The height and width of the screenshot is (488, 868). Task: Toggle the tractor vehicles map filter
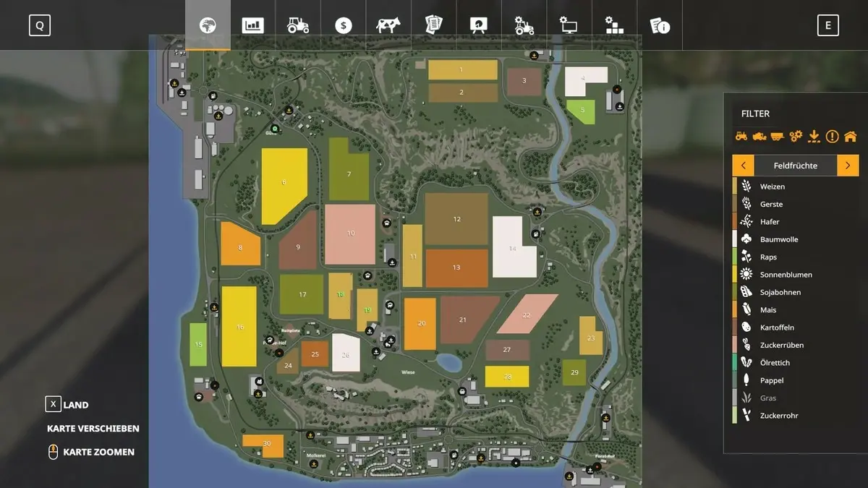[x=741, y=136]
